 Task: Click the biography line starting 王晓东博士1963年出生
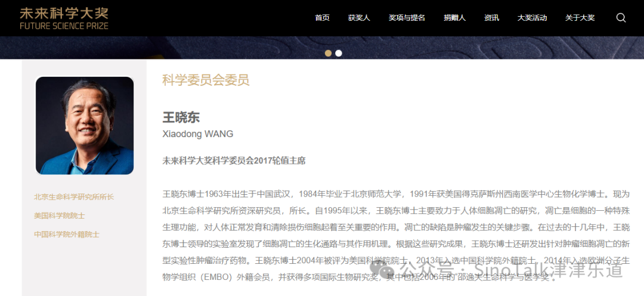(395, 194)
